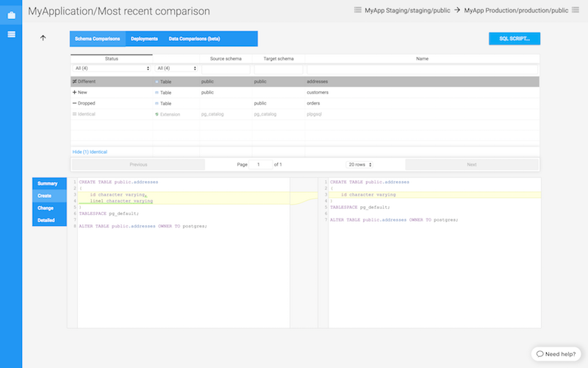Select the Change view tab
This screenshot has width=588, height=368.
coord(49,208)
